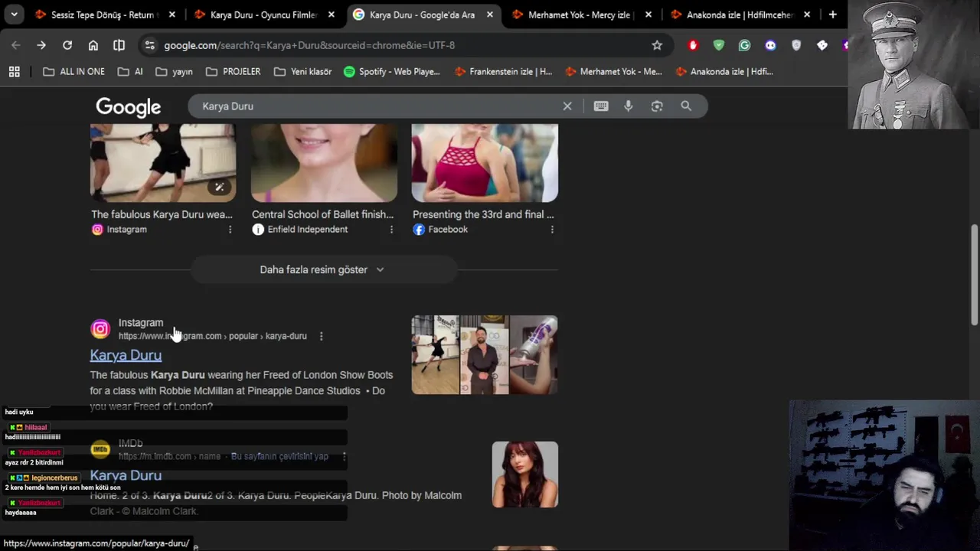This screenshot has height=551, width=980.
Task: Open the grey shield extension icon
Action: (x=796, y=45)
